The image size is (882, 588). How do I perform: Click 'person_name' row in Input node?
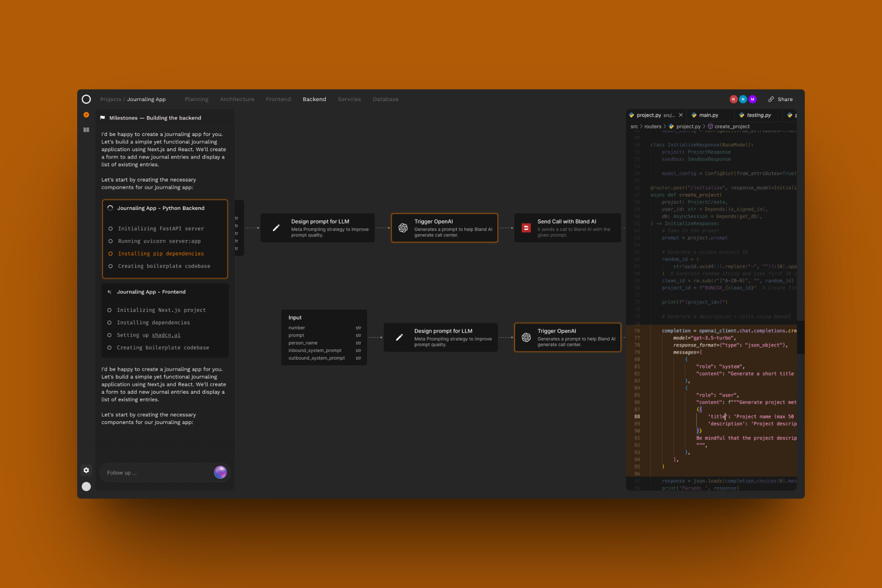325,343
